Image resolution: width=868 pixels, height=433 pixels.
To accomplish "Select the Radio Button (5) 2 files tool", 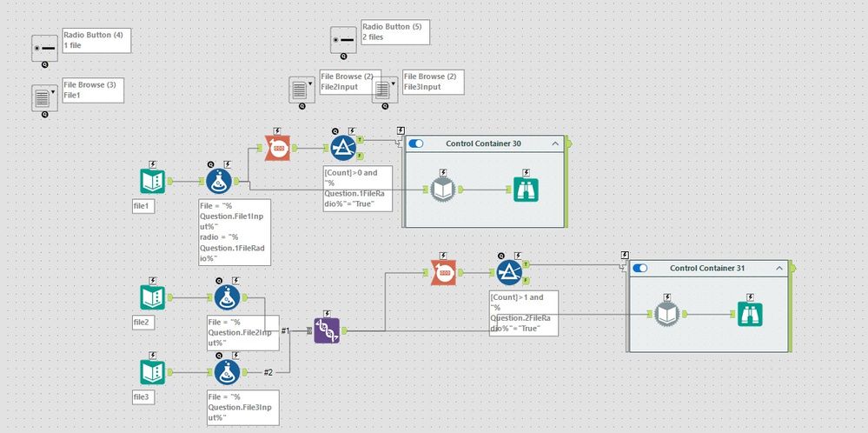I will [343, 40].
